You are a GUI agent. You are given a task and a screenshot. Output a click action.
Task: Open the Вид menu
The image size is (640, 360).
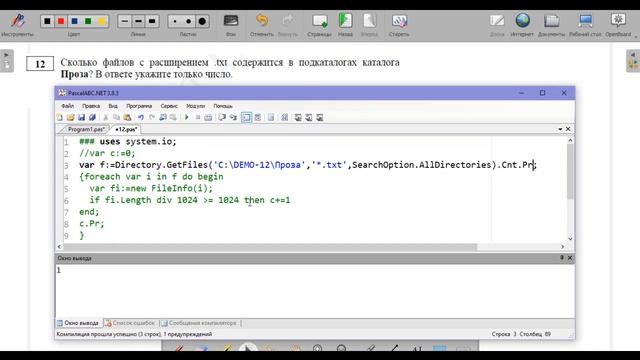pyautogui.click(x=113, y=106)
